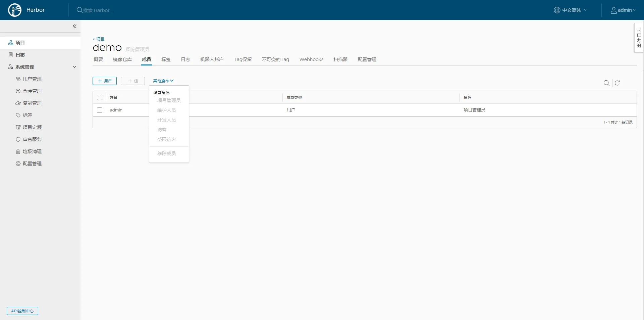Click the 项目管理员 role cell in table

tap(474, 110)
